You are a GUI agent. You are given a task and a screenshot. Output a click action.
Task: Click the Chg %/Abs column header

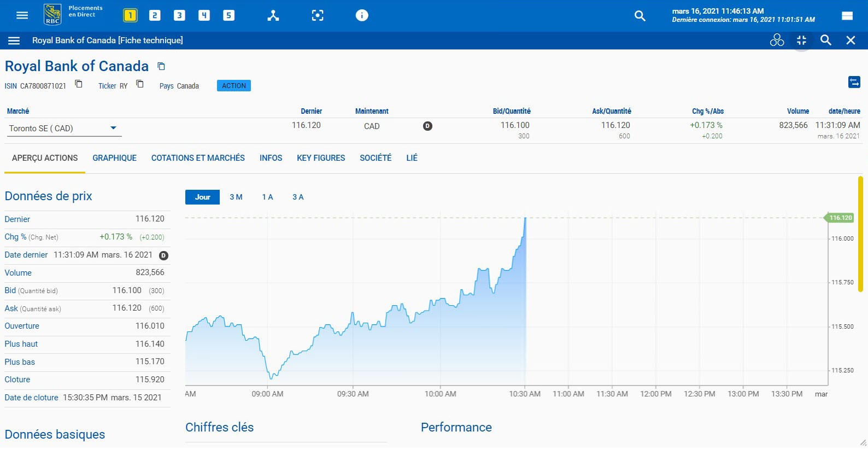708,111
